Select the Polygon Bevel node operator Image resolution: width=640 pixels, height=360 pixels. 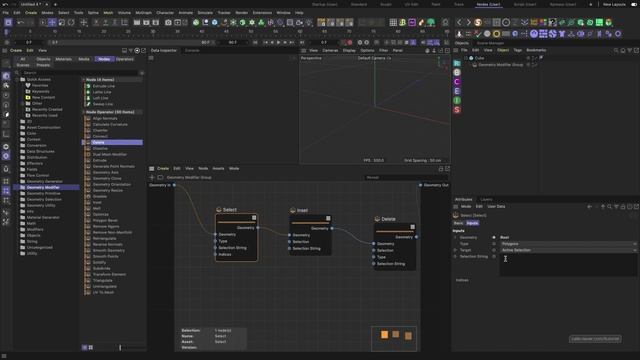(105, 220)
